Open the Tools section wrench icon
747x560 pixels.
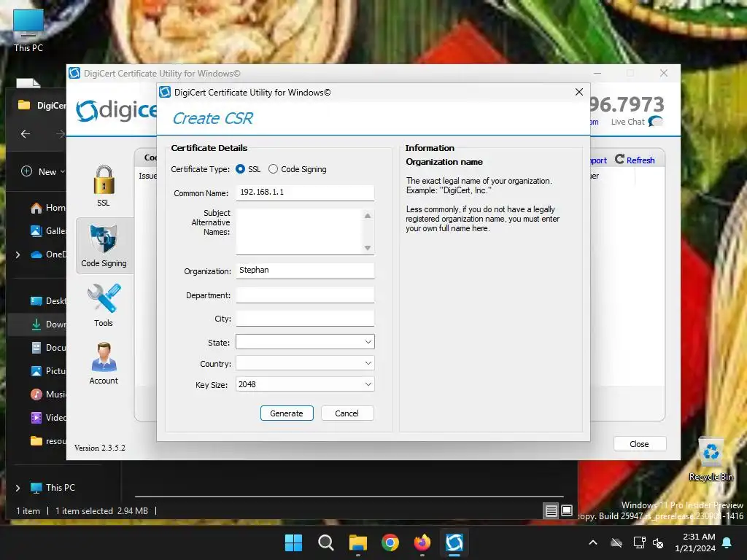click(x=104, y=299)
